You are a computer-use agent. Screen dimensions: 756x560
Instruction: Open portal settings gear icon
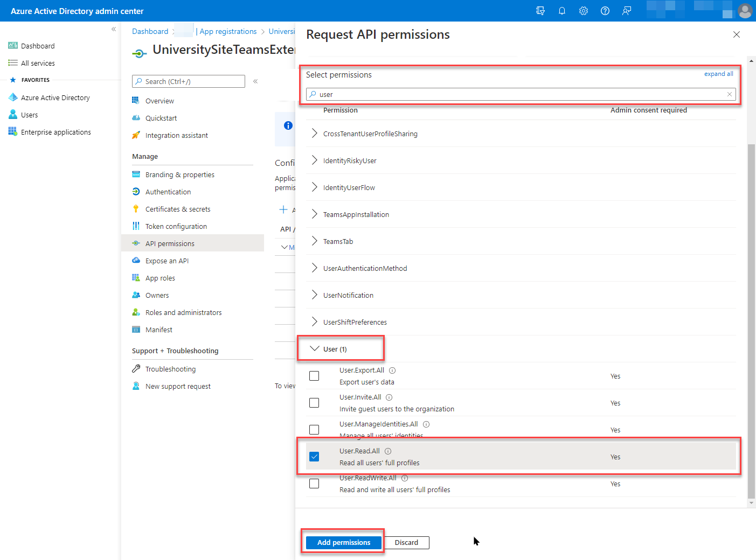point(584,11)
